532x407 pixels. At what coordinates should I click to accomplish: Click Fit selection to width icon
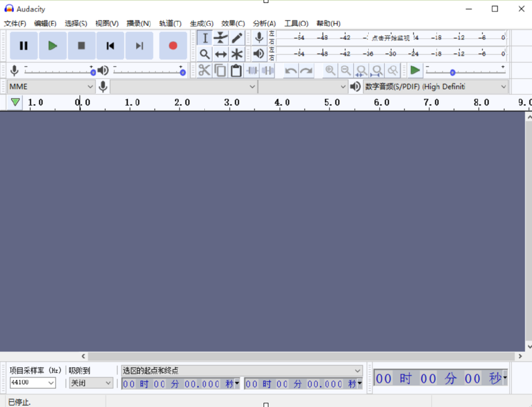pos(362,71)
